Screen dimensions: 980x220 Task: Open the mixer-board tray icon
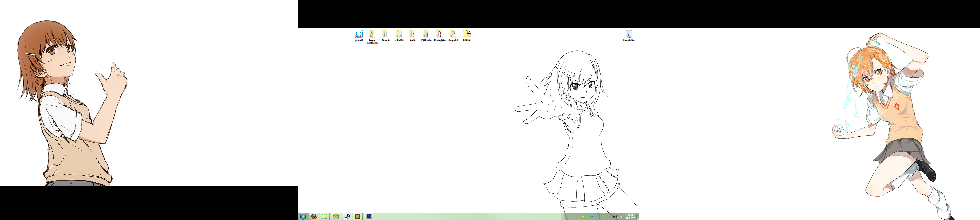[613, 217]
